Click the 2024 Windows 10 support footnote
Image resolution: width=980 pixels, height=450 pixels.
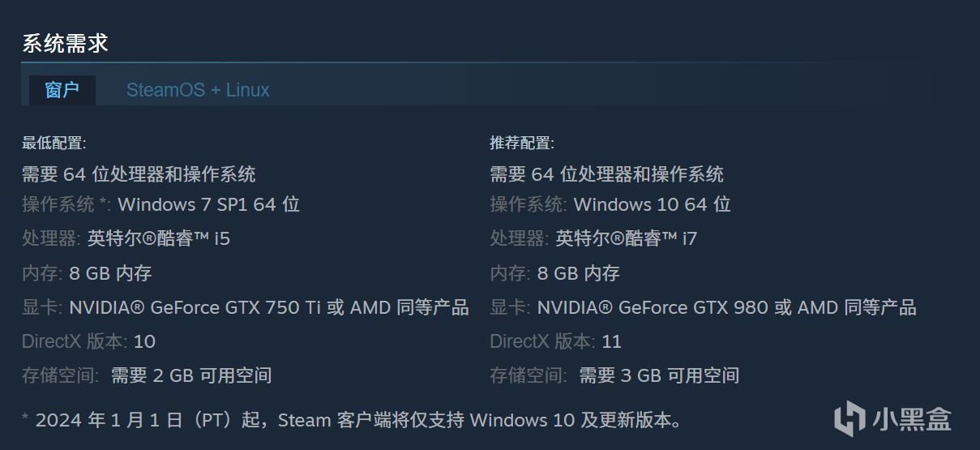point(352,420)
